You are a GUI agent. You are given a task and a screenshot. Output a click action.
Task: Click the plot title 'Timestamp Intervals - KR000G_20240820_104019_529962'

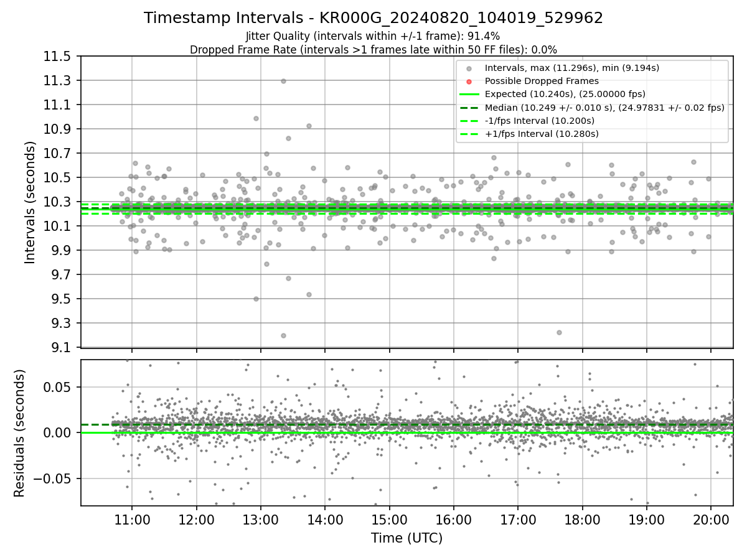pos(374,18)
